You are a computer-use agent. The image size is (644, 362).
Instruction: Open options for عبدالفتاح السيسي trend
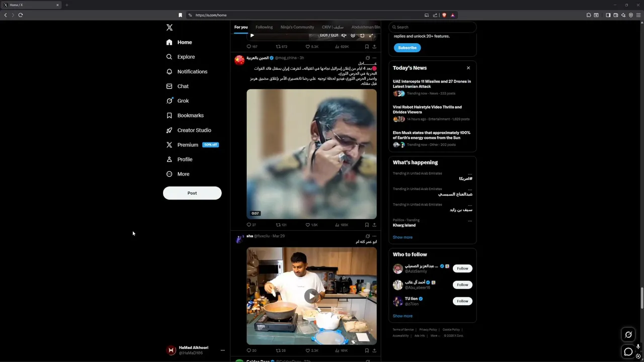470,190
